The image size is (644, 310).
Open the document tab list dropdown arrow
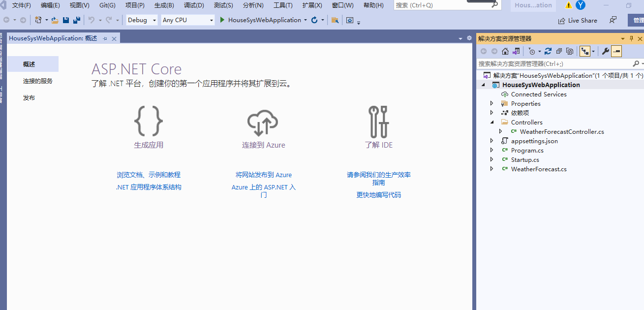460,38
